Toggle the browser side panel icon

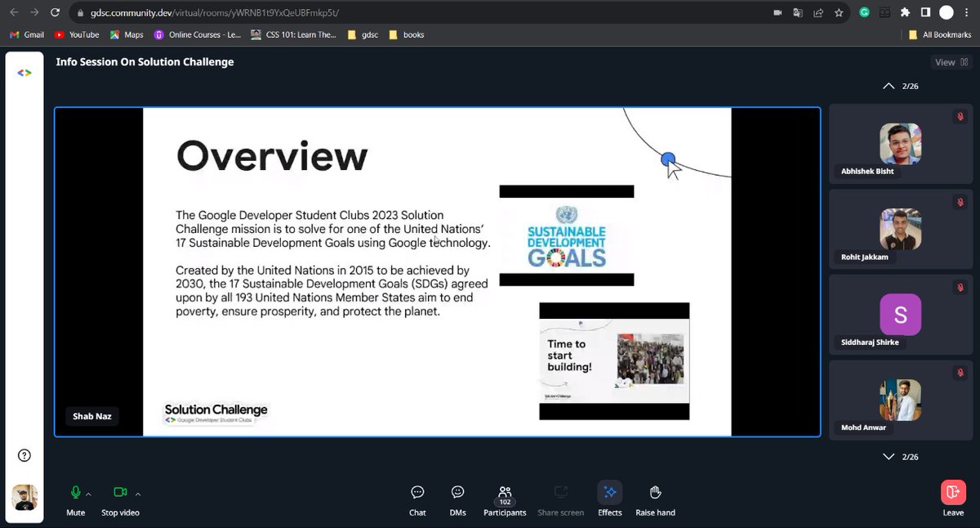coord(925,12)
